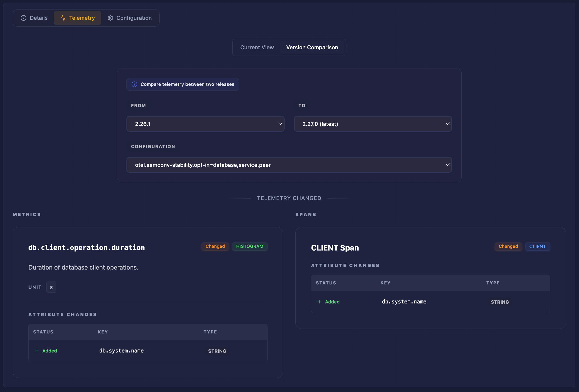Open the Details tab
Viewport: 579px width, 392px height.
[34, 18]
